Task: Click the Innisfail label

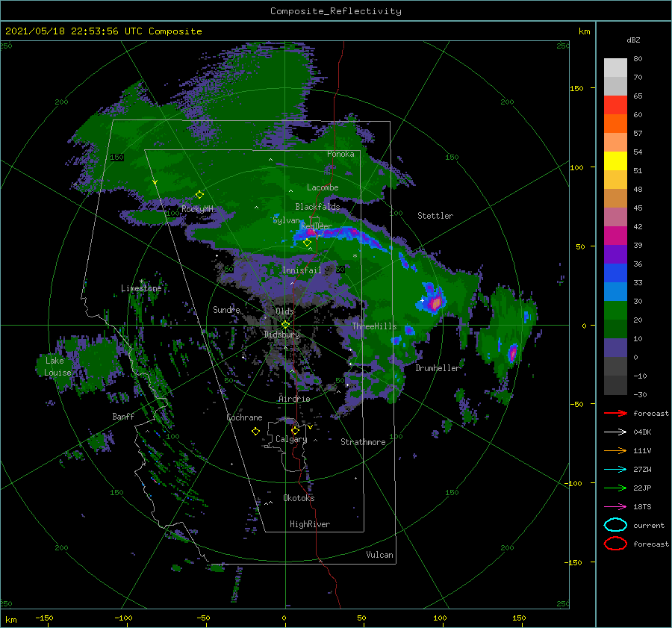Action: tap(302, 270)
